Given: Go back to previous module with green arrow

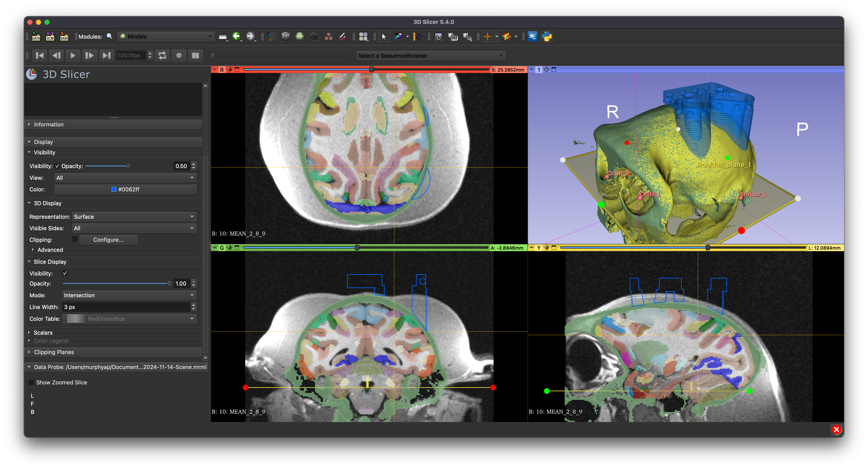Looking at the screenshot, I should (236, 36).
